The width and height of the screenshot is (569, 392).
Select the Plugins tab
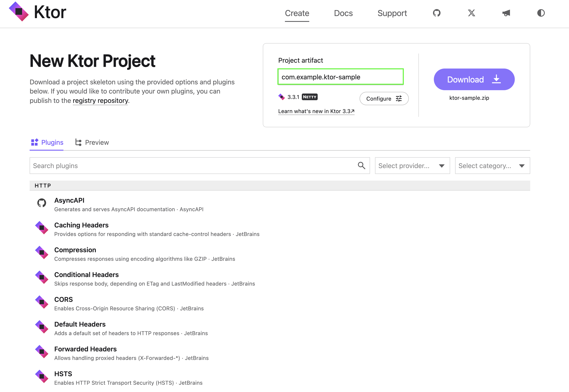coord(47,142)
